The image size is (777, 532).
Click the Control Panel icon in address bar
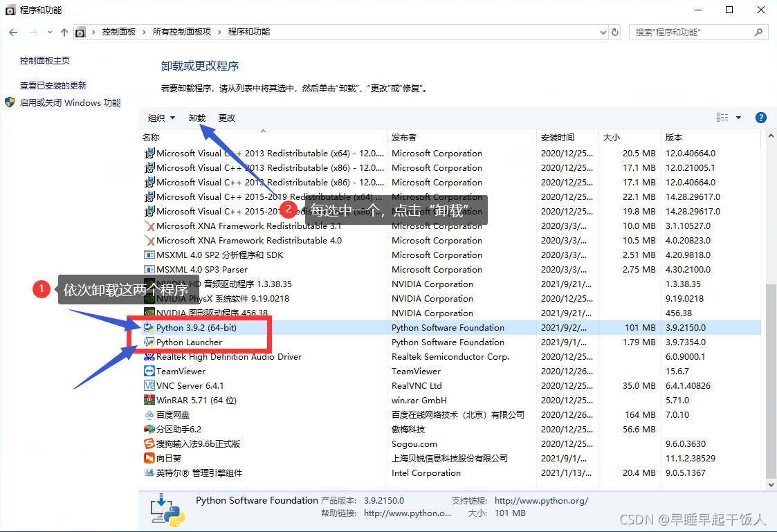[x=80, y=33]
